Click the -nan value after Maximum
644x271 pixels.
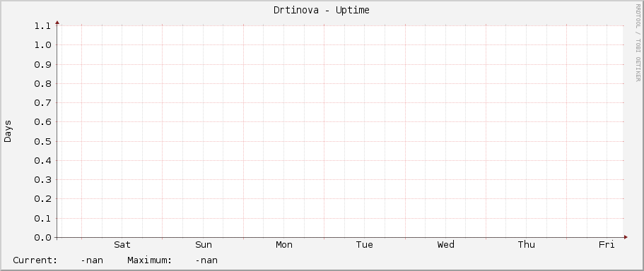pyautogui.click(x=206, y=260)
